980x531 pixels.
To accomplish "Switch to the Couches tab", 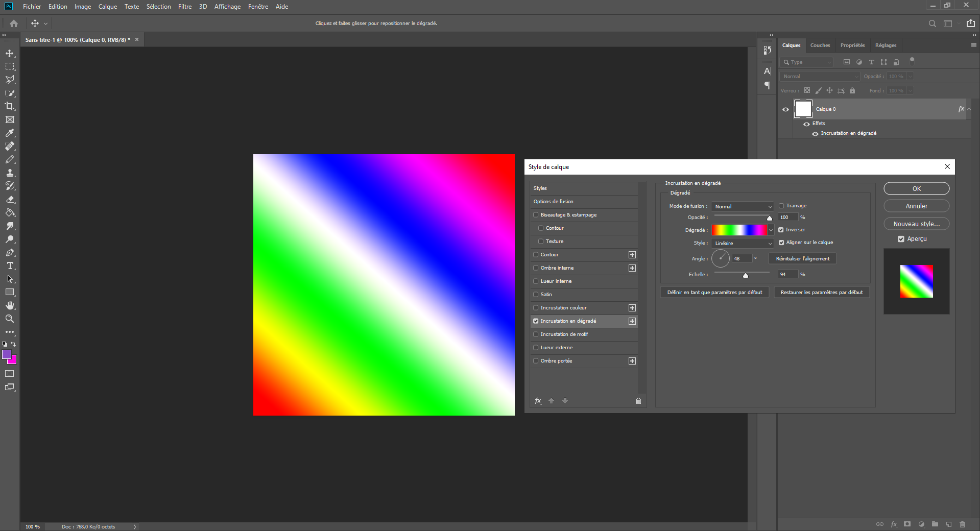I will [x=820, y=45].
